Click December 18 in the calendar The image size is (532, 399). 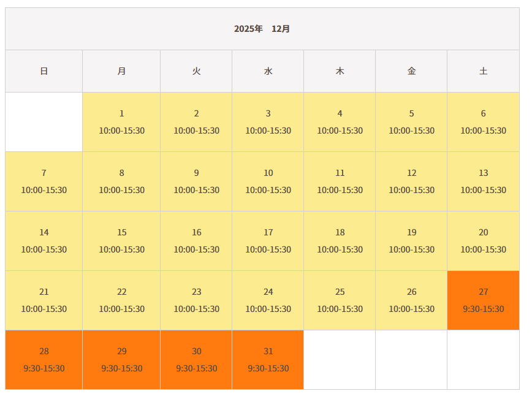pyautogui.click(x=340, y=241)
